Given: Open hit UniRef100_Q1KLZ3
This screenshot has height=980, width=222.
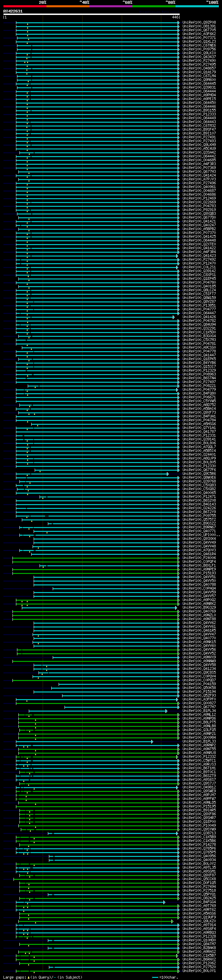Looking at the screenshot, I should (x=199, y=41).
